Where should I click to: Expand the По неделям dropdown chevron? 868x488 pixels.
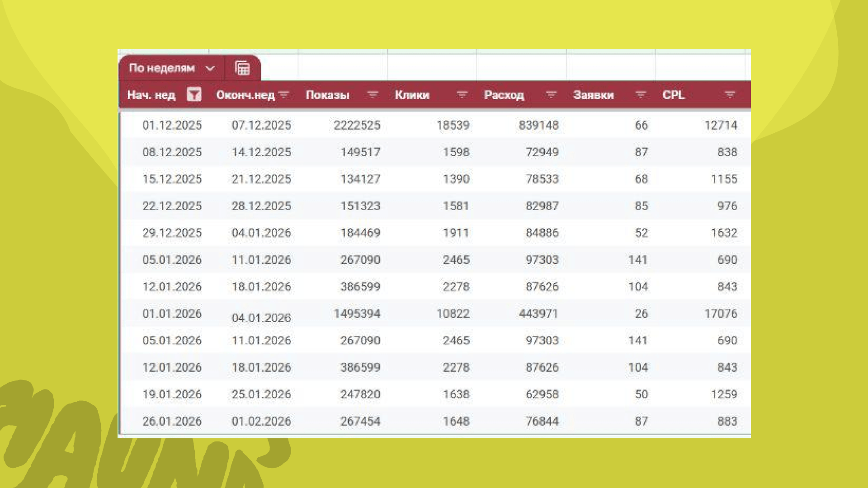pyautogui.click(x=210, y=69)
